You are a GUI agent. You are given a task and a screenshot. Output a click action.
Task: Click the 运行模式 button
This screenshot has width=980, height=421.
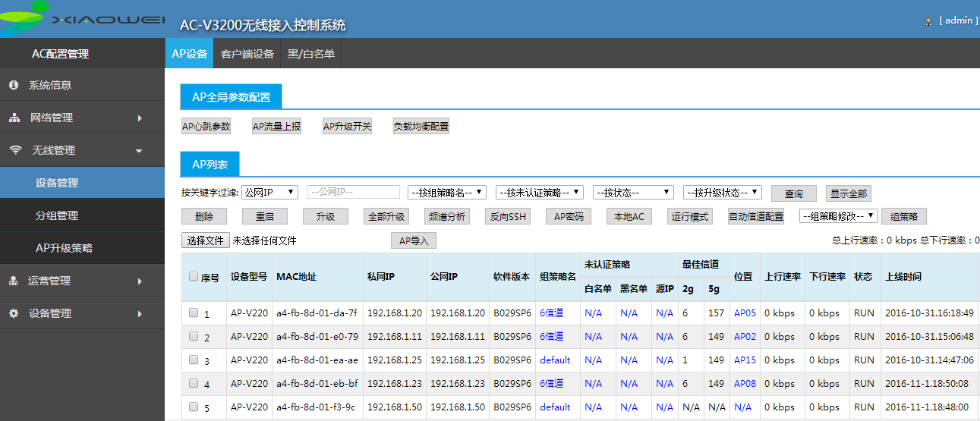coord(690,216)
